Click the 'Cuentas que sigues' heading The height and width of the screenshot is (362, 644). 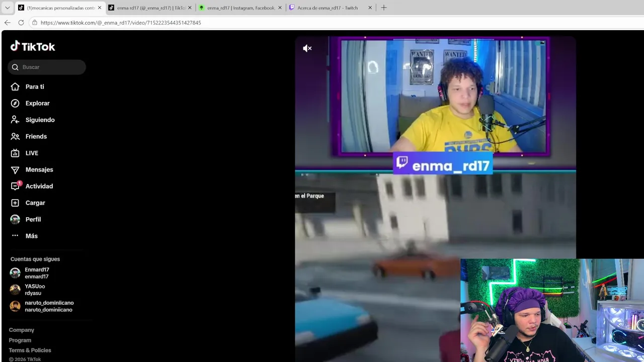pyautogui.click(x=35, y=259)
